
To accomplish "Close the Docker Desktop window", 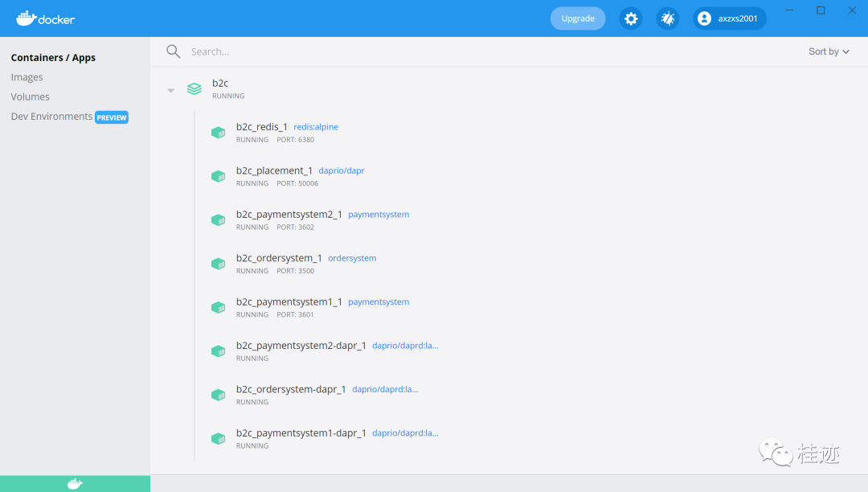I will click(852, 10).
